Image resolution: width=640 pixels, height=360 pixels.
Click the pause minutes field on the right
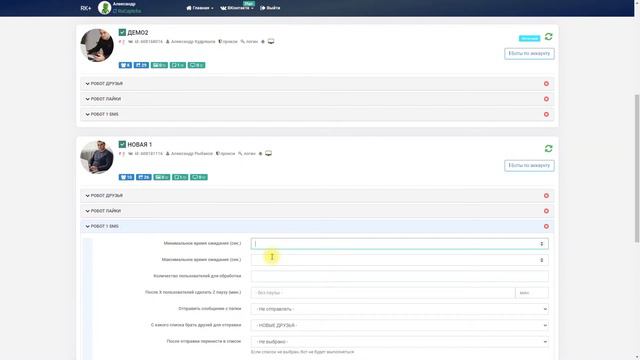click(x=532, y=293)
